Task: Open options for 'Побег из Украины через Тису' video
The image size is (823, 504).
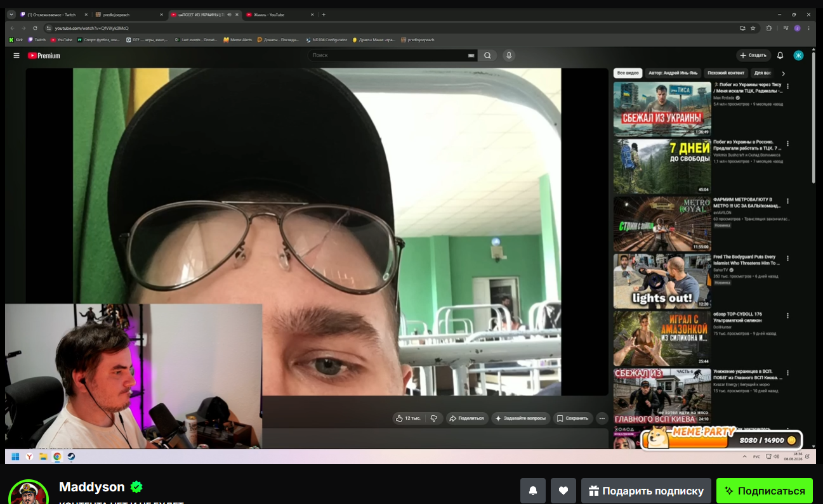Action: [787, 86]
